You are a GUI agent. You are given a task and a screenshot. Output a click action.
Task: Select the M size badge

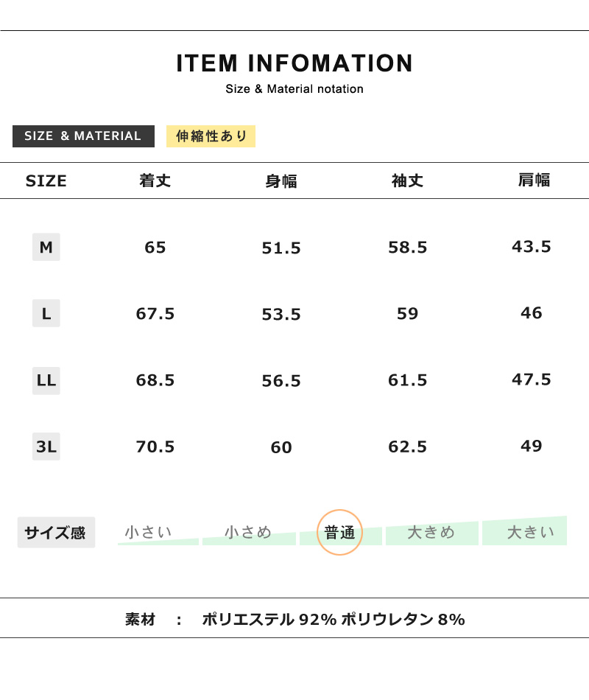click(x=46, y=247)
